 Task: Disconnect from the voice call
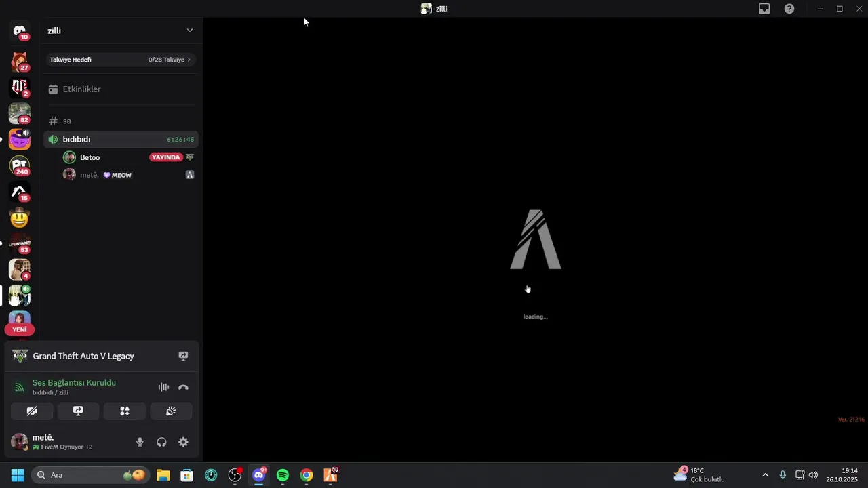tap(183, 388)
